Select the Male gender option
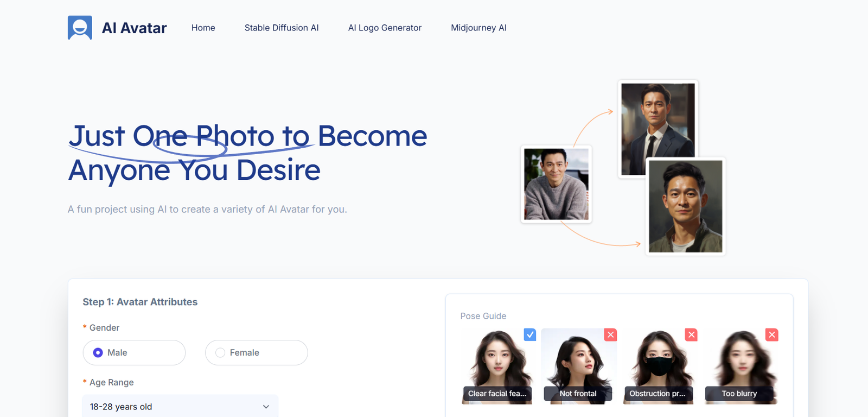The width and height of the screenshot is (868, 417). tap(98, 353)
